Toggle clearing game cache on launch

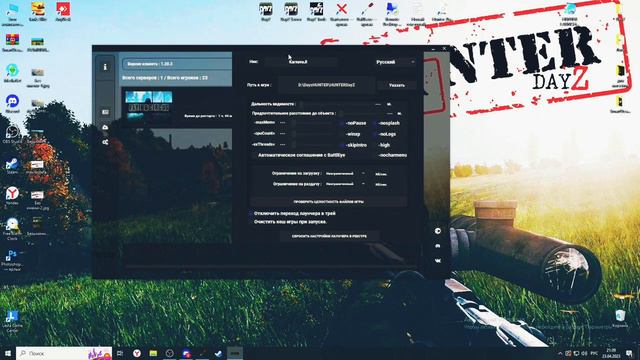(x=251, y=222)
